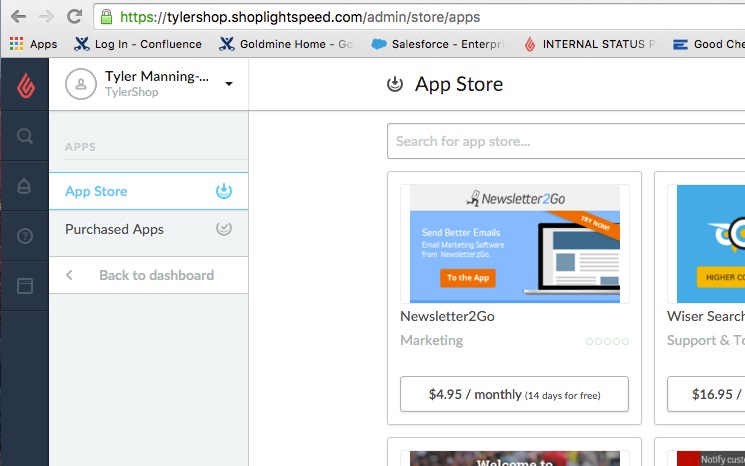Click the TylerShop store name
745x466 pixels.
click(132, 92)
